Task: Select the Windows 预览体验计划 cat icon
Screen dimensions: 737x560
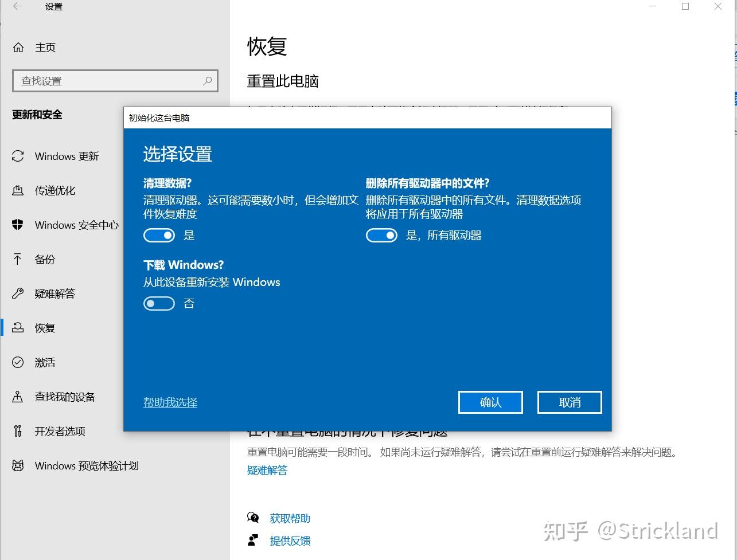Action: point(18,465)
